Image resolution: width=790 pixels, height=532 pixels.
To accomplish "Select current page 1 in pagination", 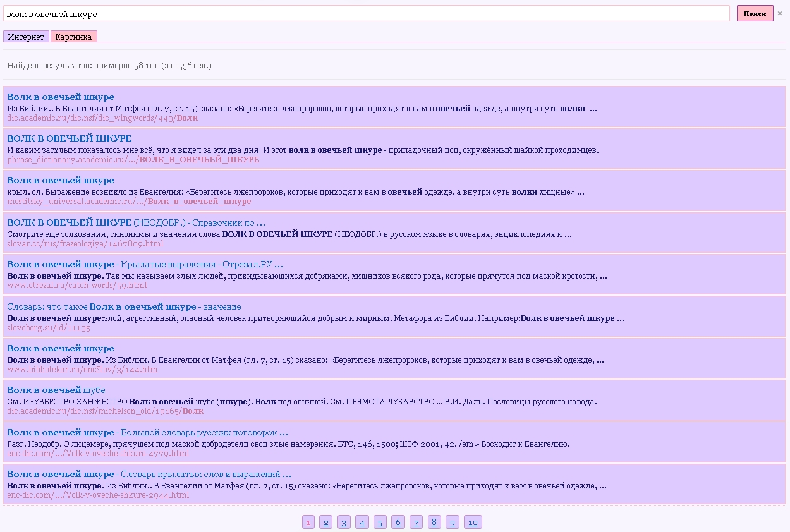I will tap(308, 523).
